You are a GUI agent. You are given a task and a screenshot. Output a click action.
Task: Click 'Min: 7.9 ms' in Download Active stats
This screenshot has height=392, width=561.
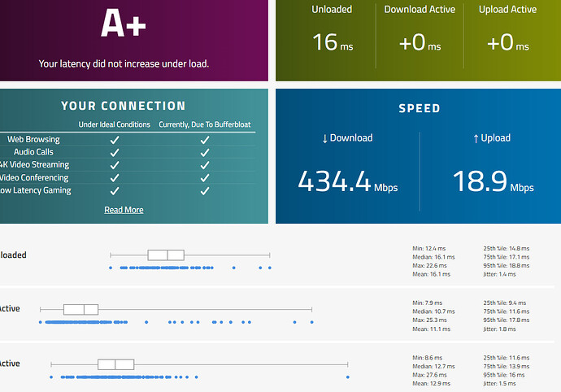(427, 303)
